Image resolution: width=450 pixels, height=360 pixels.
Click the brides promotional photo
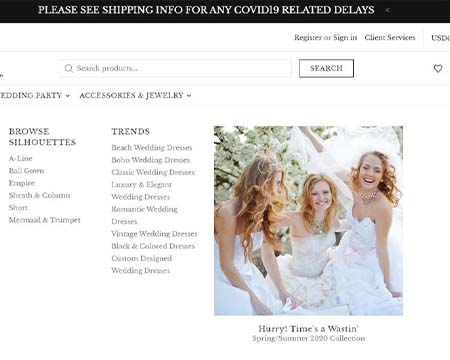tap(308, 221)
